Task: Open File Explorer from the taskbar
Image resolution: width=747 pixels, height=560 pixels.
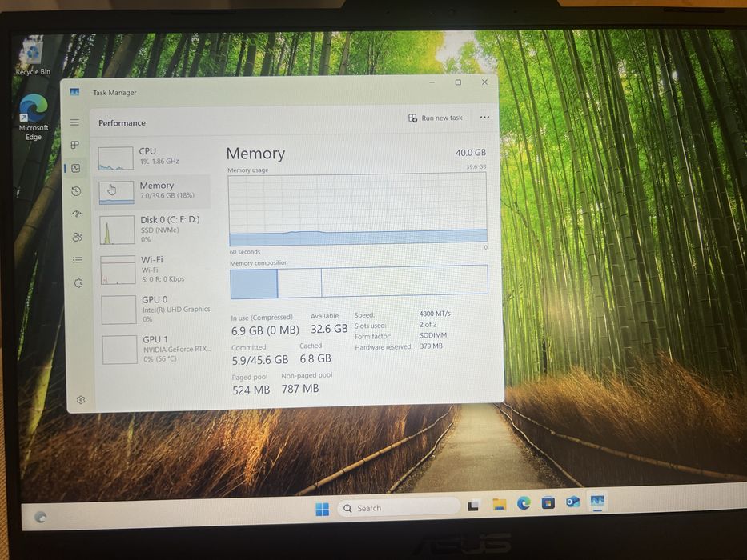Action: (x=500, y=504)
